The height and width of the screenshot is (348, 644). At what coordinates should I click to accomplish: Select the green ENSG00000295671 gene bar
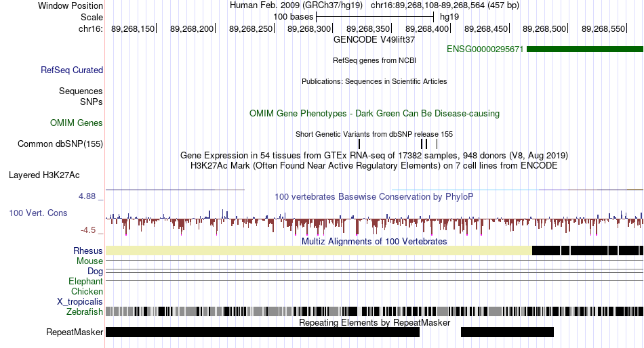[585, 49]
